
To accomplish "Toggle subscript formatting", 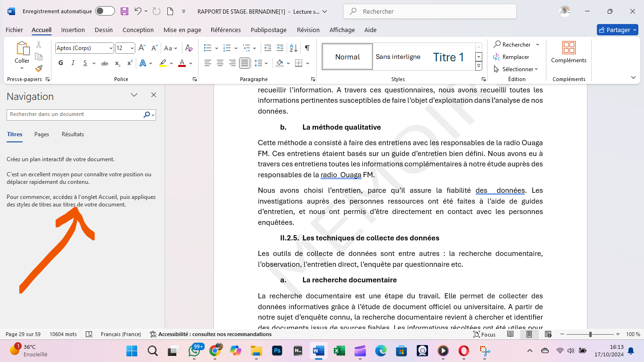I will click(117, 63).
